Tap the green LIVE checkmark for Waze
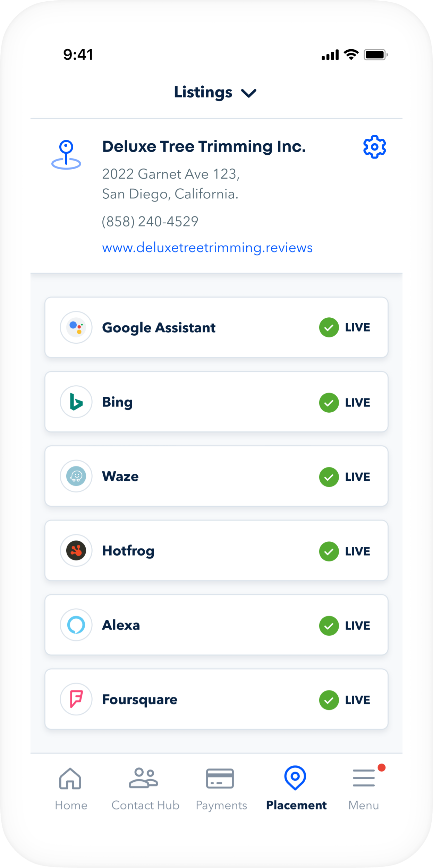Screen dimensions: 433x868 [329, 477]
